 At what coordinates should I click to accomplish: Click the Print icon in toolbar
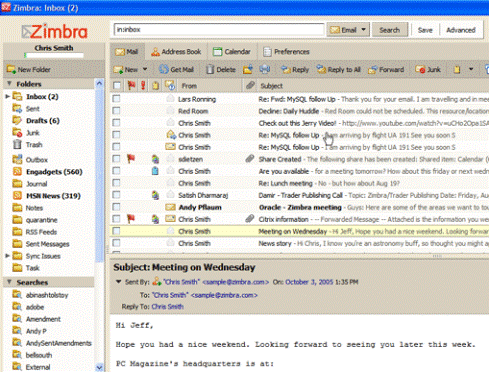pos(265,69)
